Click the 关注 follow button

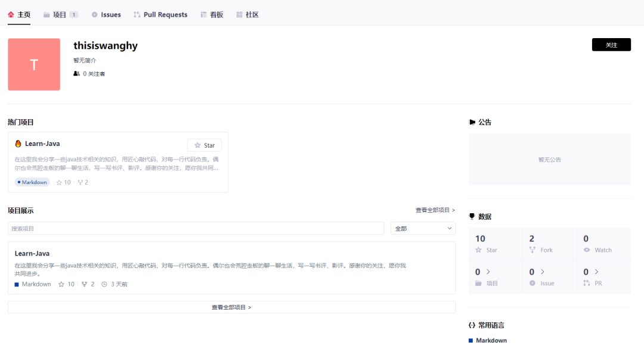point(611,45)
